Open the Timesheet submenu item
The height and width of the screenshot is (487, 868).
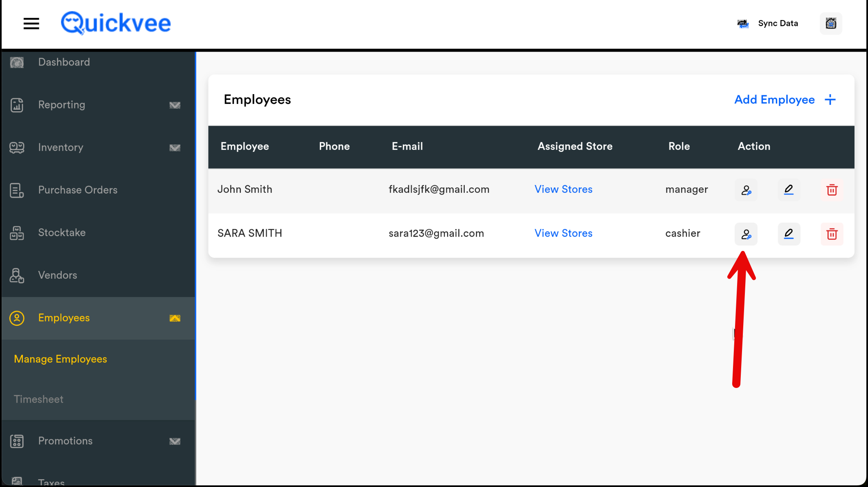(38, 399)
